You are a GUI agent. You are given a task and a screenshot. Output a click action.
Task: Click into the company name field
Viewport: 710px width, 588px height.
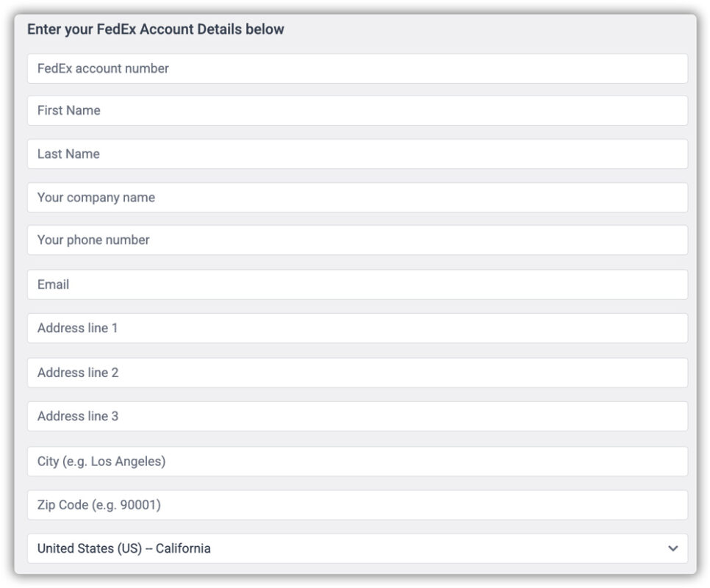tap(357, 198)
